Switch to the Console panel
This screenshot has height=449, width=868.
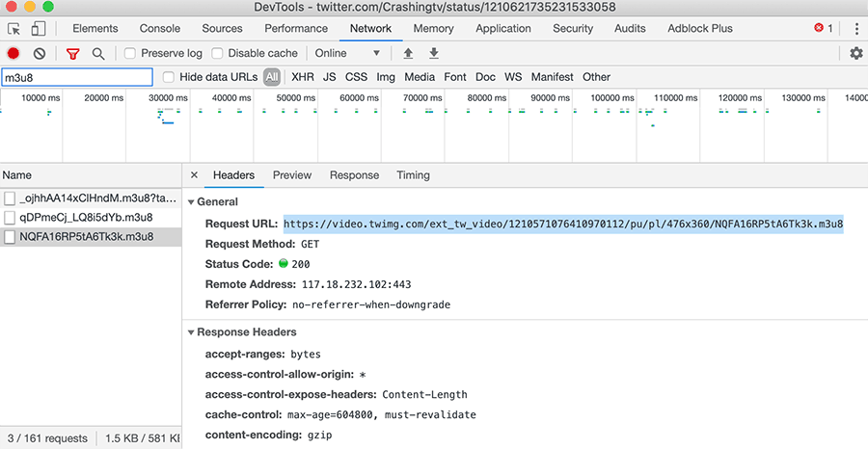(x=160, y=29)
